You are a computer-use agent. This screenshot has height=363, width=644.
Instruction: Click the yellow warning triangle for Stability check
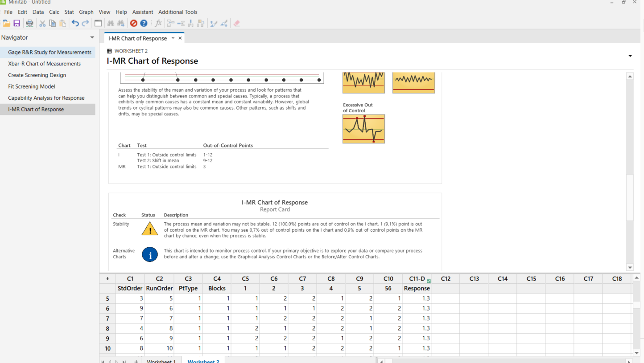coord(150,228)
